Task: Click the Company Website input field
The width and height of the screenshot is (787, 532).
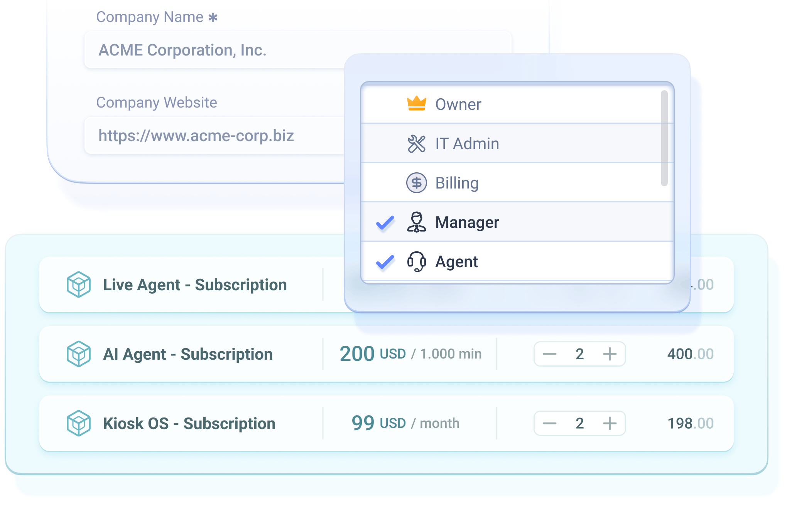Action: click(x=212, y=136)
